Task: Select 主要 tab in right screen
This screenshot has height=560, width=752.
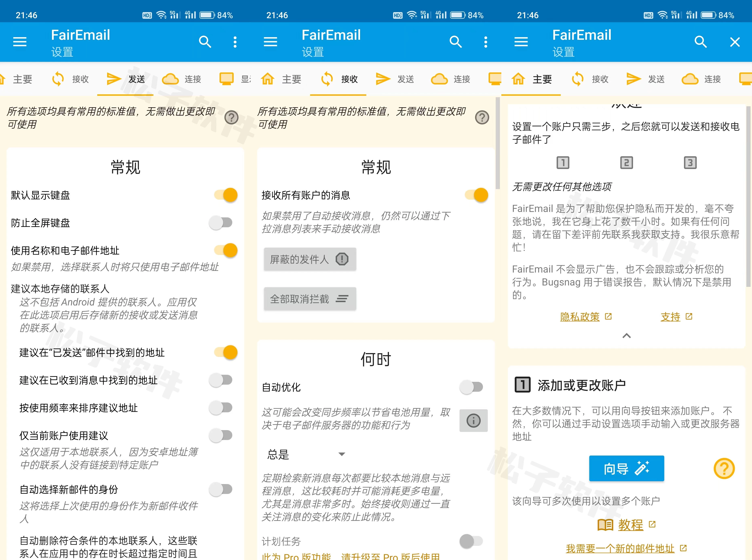Action: pyautogui.click(x=531, y=79)
